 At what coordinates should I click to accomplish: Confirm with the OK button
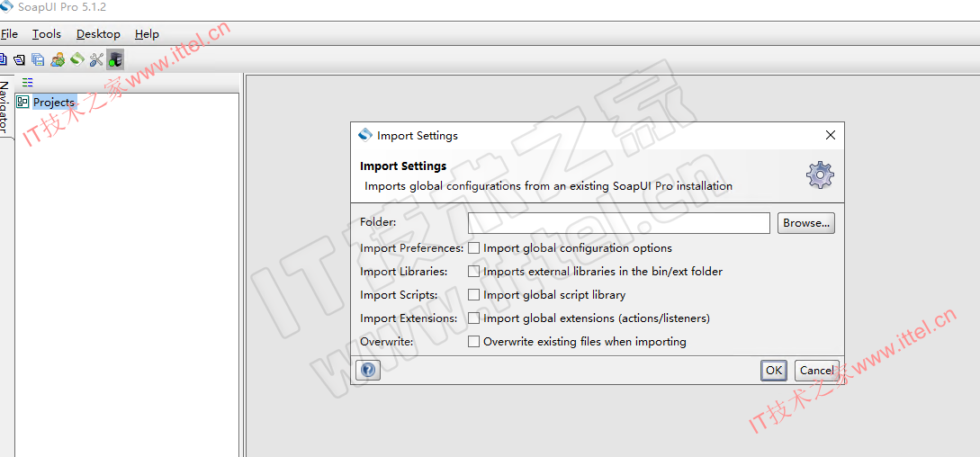coord(774,371)
